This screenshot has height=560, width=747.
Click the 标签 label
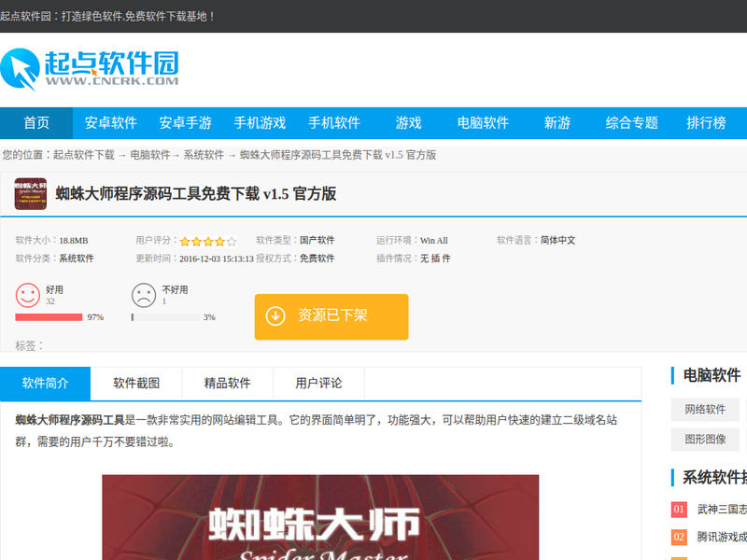[x=29, y=345]
